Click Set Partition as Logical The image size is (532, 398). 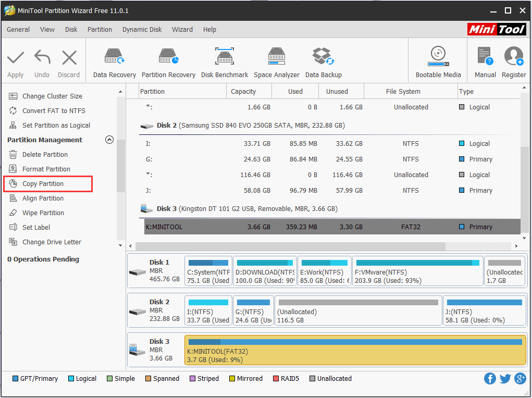56,125
